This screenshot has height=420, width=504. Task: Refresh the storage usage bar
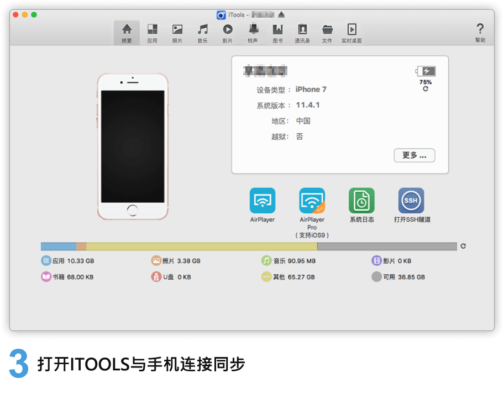click(x=463, y=246)
